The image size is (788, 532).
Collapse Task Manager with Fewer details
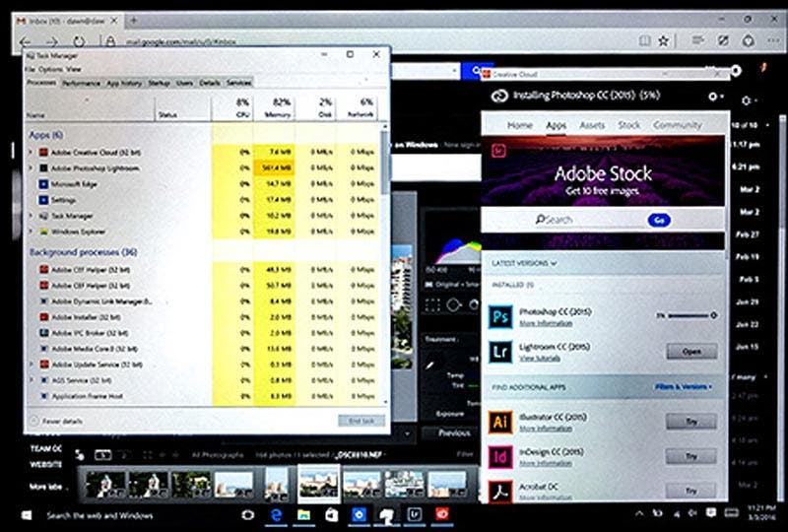pyautogui.click(x=56, y=422)
